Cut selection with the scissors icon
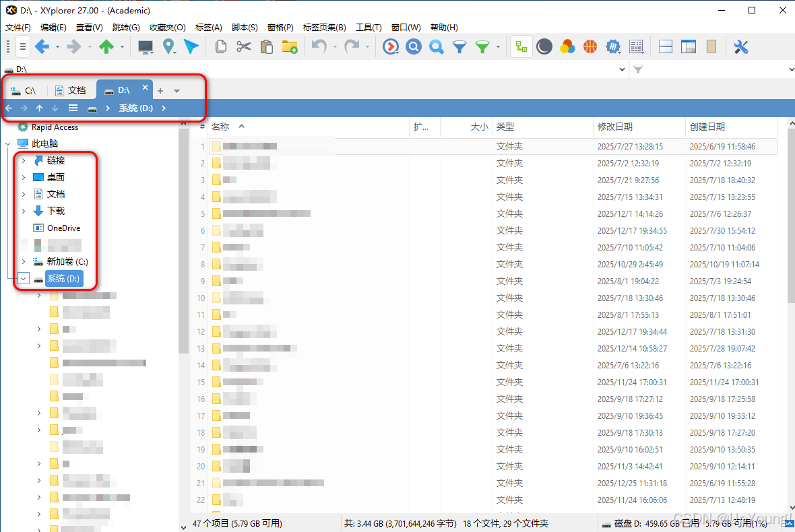Image resolution: width=795 pixels, height=532 pixels. tap(244, 47)
